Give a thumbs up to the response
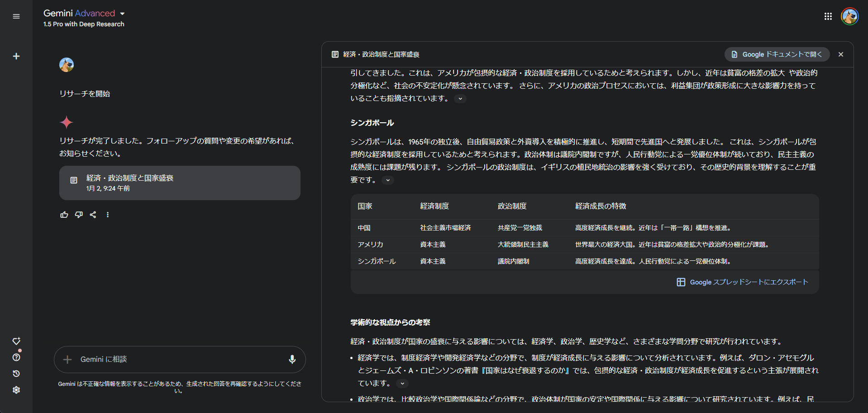The width and height of the screenshot is (868, 413). click(64, 215)
